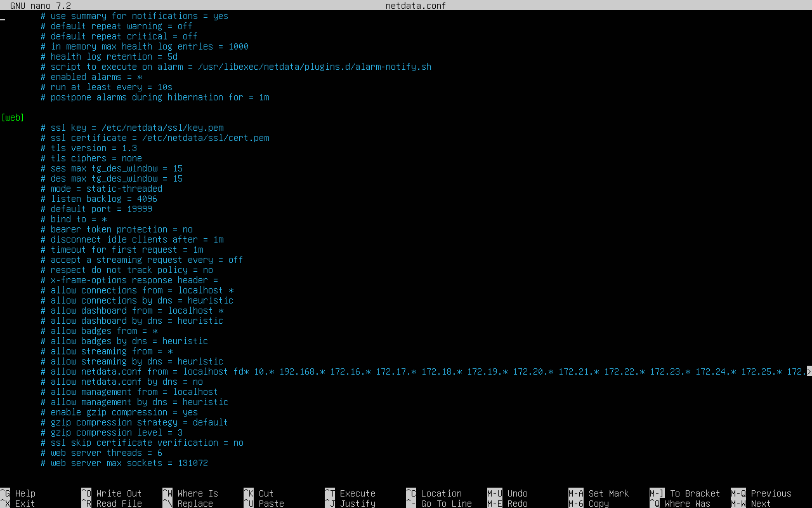Click the M-6 Copy shortcut

(589, 504)
